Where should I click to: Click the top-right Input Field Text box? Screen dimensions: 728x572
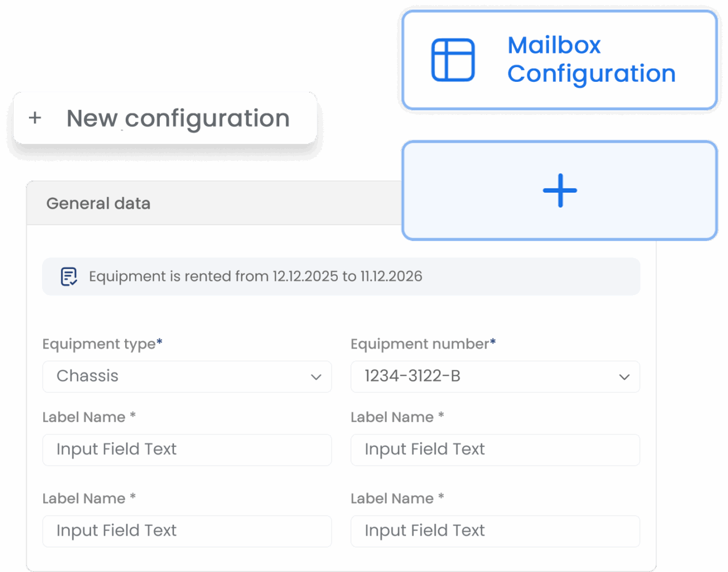click(x=495, y=450)
